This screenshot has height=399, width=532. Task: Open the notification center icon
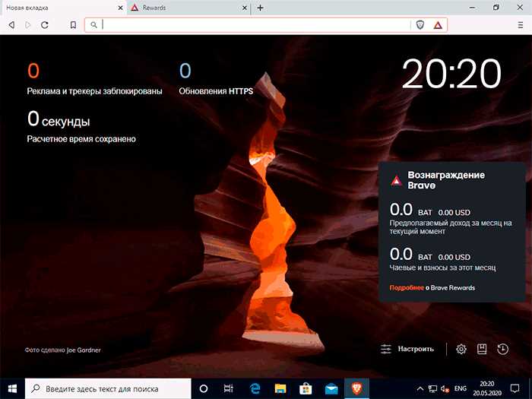(515, 389)
